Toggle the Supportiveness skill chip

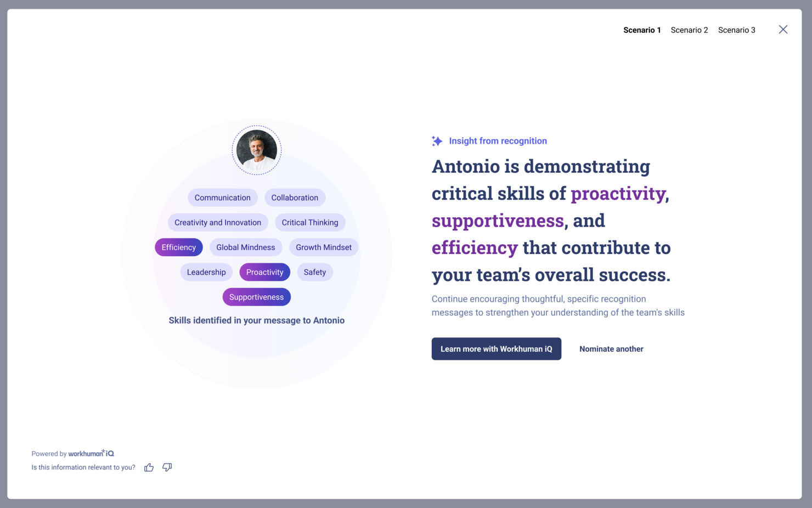(256, 297)
